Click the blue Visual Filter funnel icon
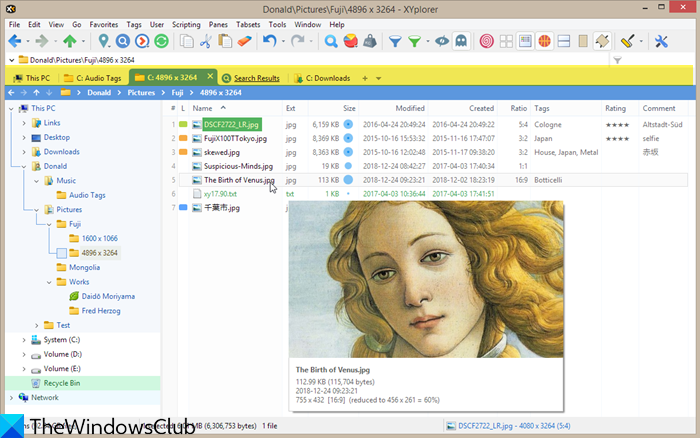This screenshot has height=438, width=700. pos(395,42)
